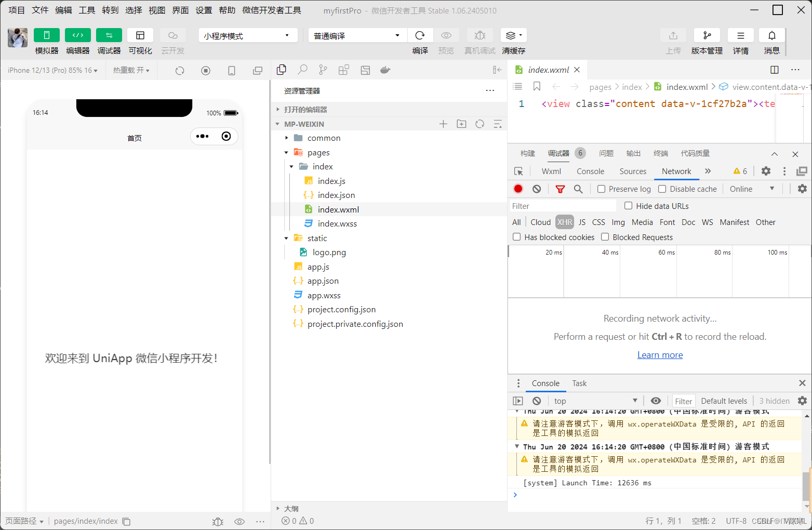This screenshot has height=530, width=812.
Task: Clear the network log icon
Action: tap(537, 189)
